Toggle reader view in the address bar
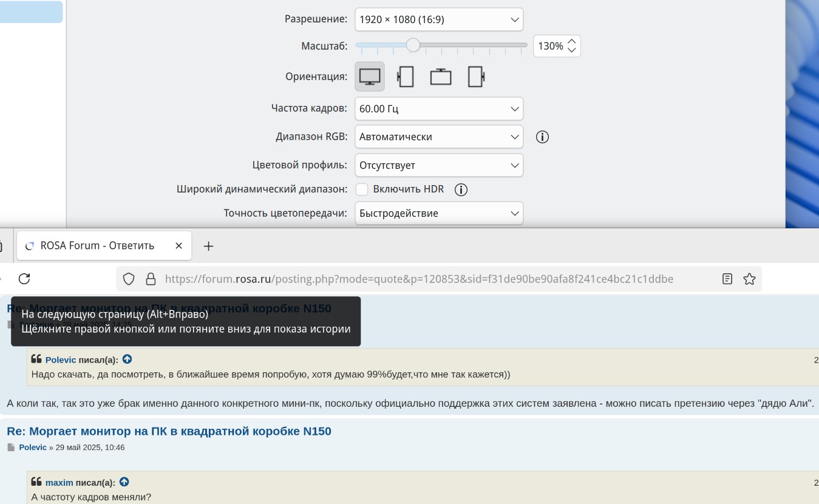 coord(727,279)
